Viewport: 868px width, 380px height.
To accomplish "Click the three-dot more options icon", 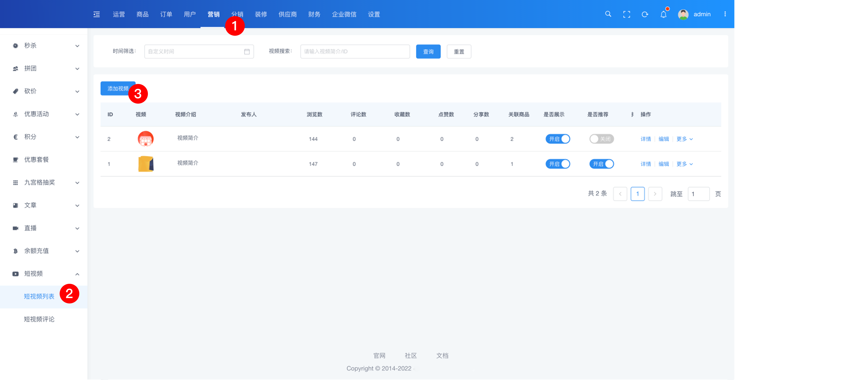I will pos(725,14).
